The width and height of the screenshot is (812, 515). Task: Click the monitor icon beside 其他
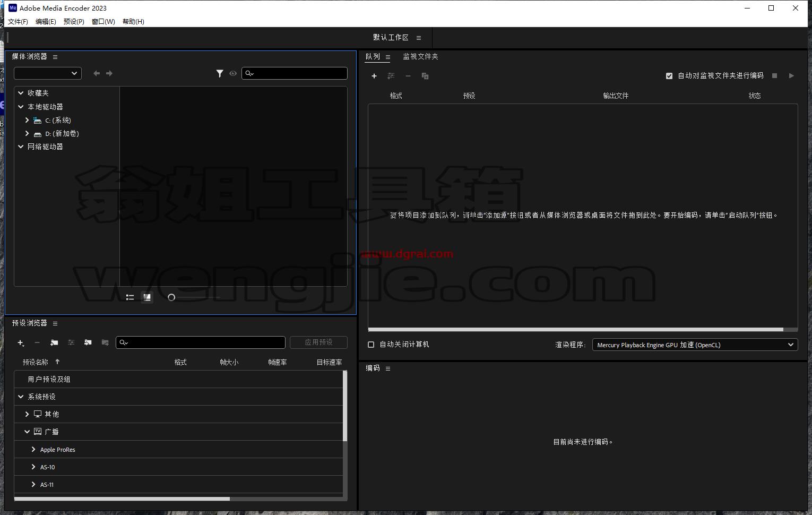(x=38, y=414)
